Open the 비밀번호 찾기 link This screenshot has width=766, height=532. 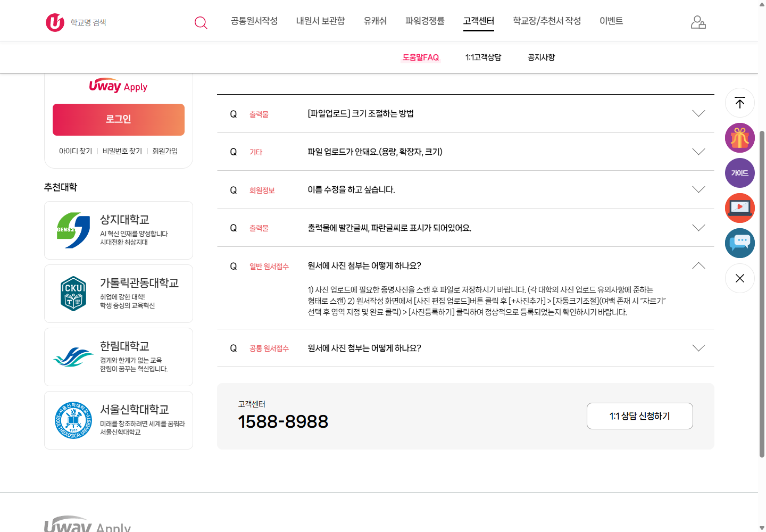click(122, 151)
